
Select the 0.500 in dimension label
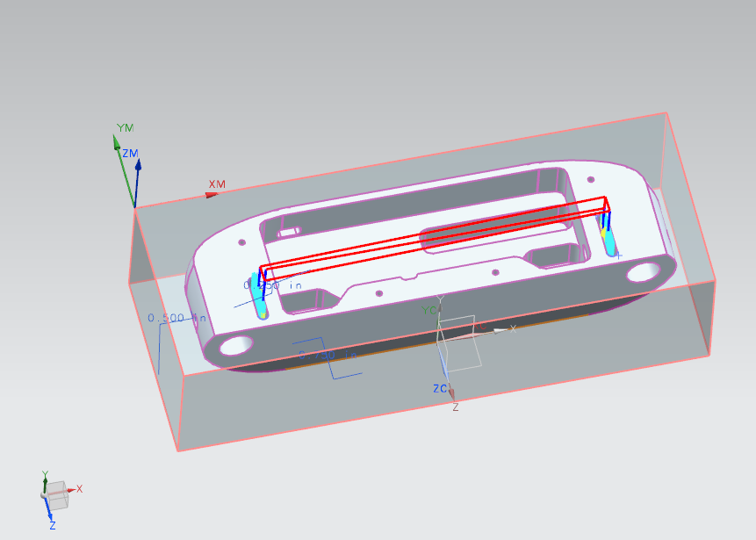176,318
